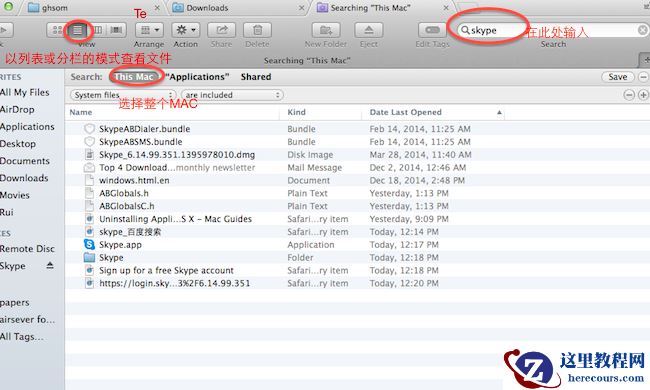
Task: Select the Skype_6.14.99.351 dmg file
Action: point(177,155)
